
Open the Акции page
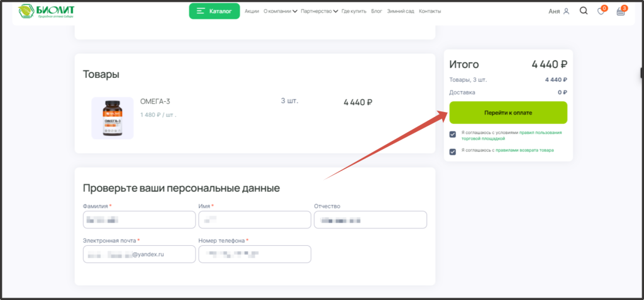pos(252,11)
